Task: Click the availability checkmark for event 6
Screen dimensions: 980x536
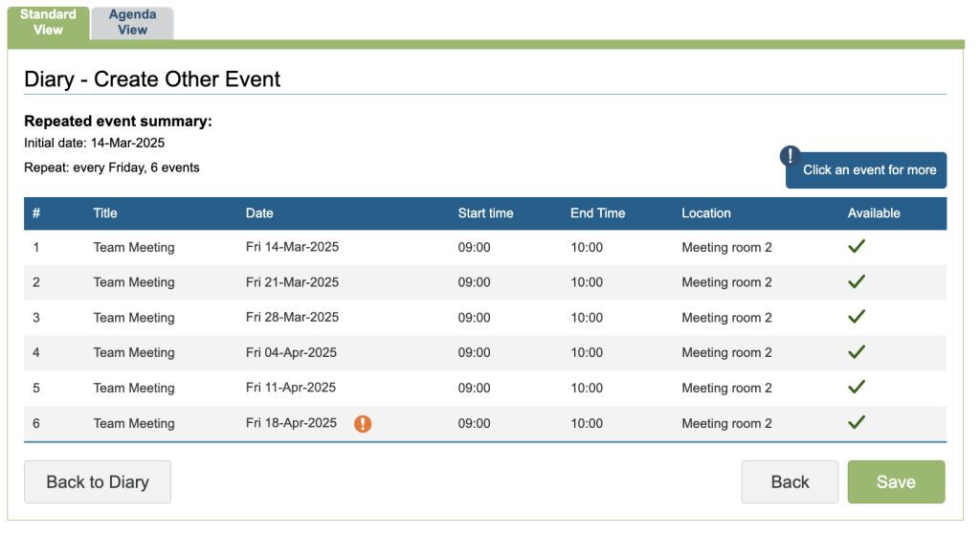Action: click(857, 422)
